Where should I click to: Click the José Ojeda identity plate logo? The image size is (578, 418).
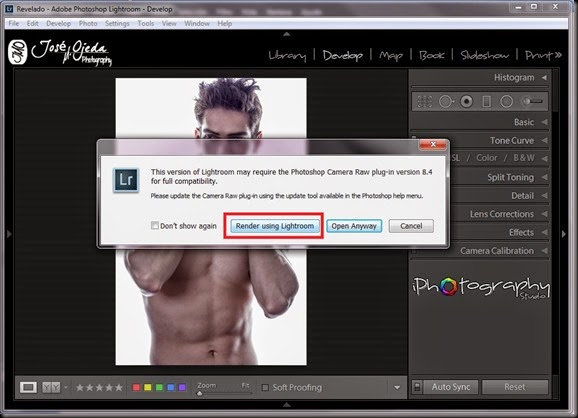click(x=60, y=52)
